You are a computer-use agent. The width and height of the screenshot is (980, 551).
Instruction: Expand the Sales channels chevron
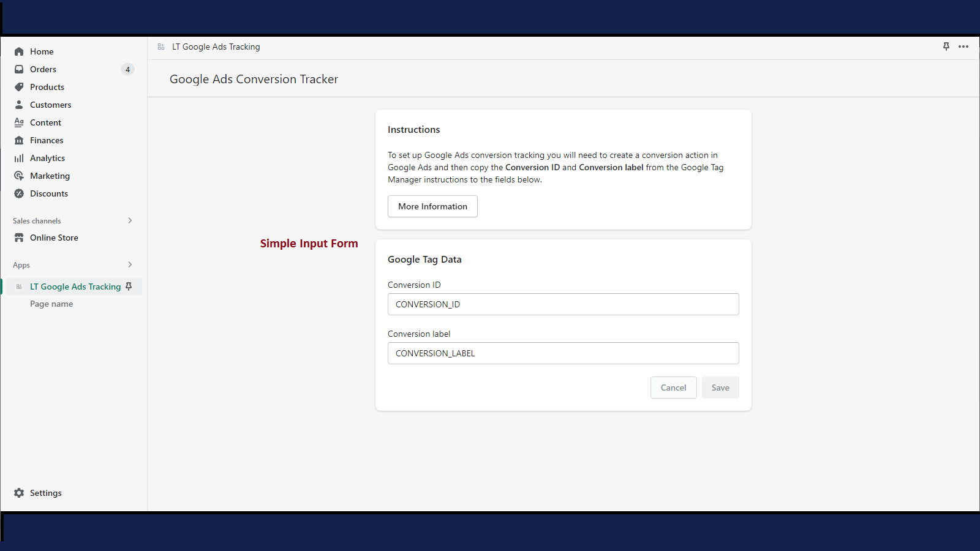pos(130,220)
